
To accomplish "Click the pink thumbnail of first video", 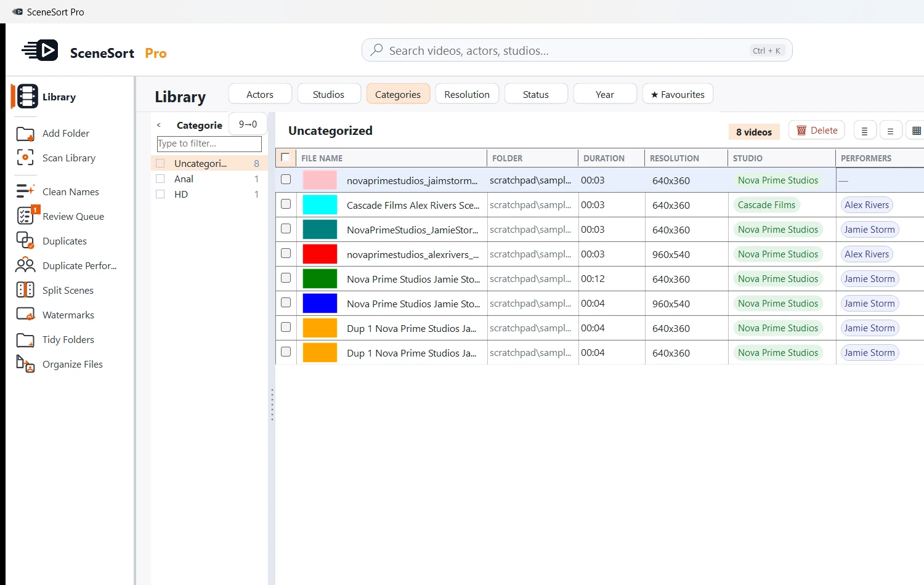I will 320,180.
